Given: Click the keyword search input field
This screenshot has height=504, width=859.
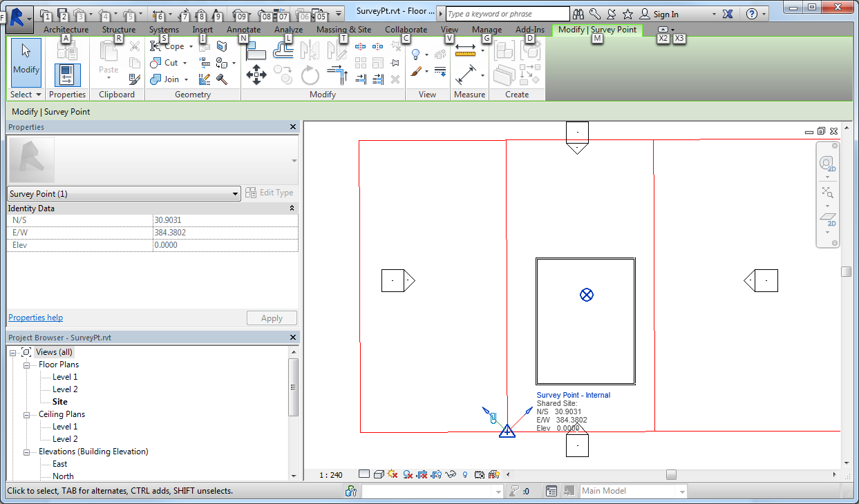Looking at the screenshot, I should tap(507, 14).
